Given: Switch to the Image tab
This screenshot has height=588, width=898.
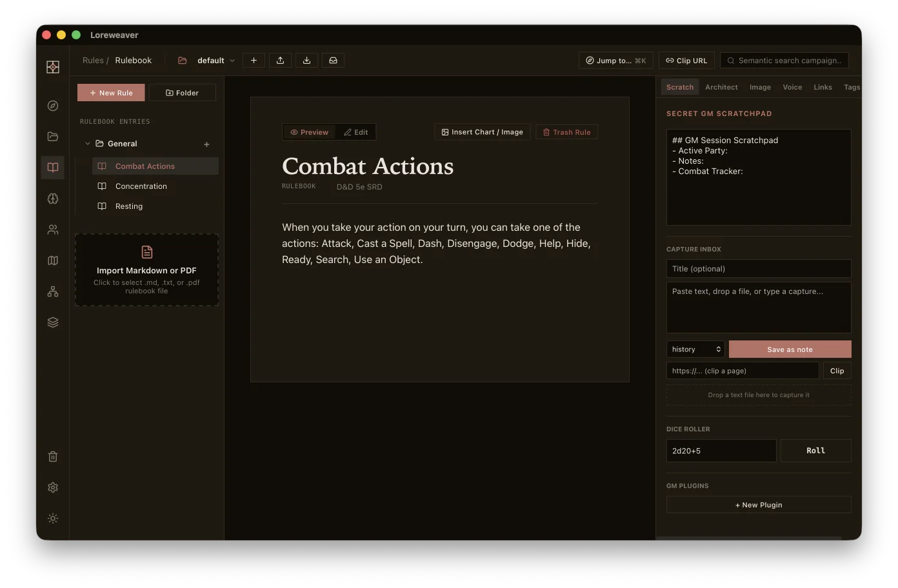Looking at the screenshot, I should point(760,88).
